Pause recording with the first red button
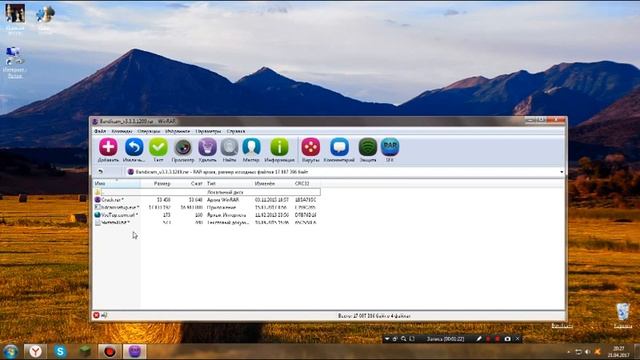Screen dimensions: 640x360 [488, 339]
